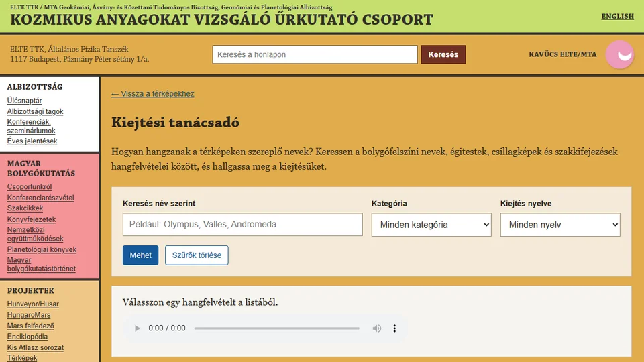
Task: Open Csoportunkról link
Action: 29,187
